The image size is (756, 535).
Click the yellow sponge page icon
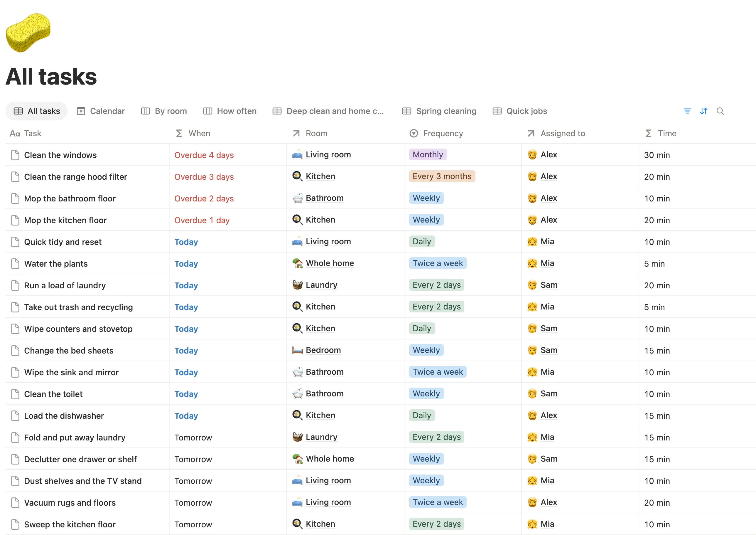point(28,33)
